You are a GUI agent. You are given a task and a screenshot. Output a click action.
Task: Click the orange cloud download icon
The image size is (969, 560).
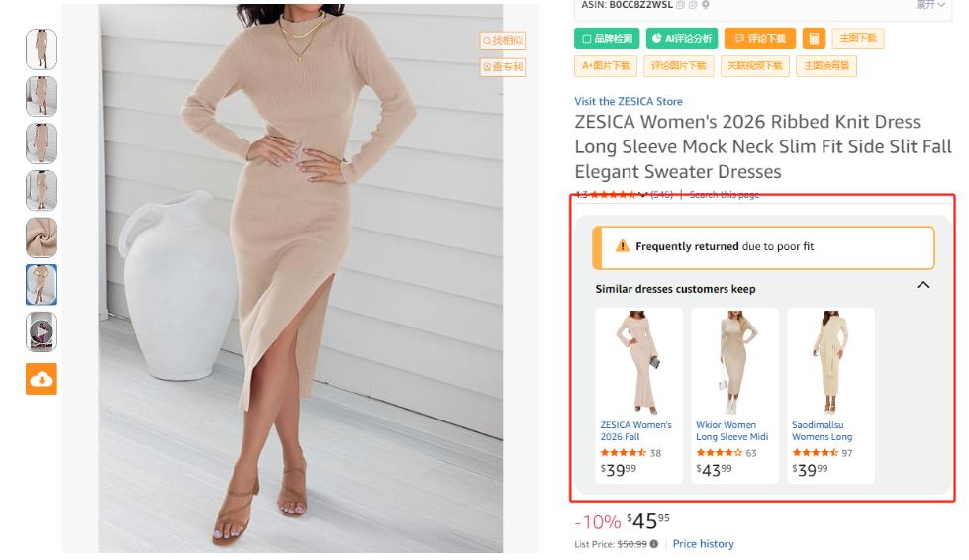coord(42,379)
